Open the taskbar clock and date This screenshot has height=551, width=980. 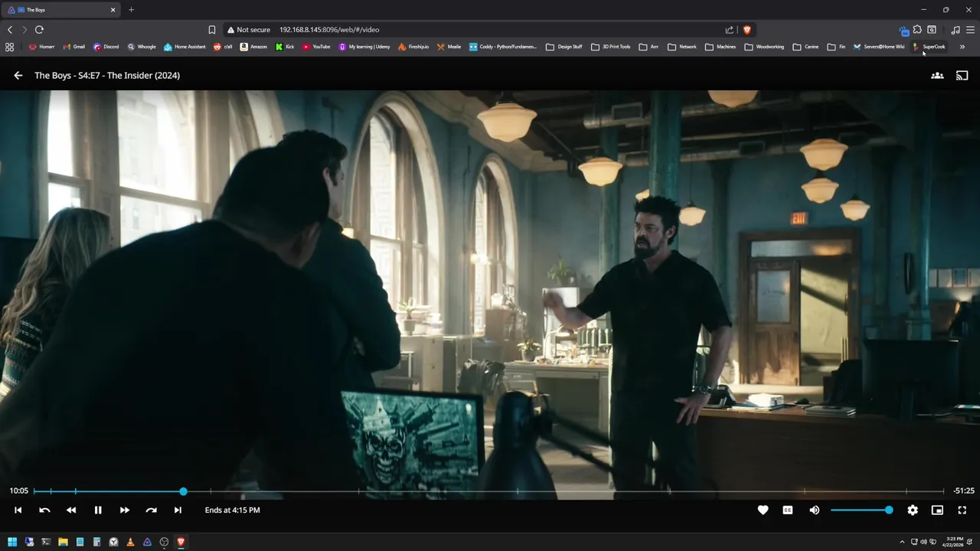(x=953, y=542)
